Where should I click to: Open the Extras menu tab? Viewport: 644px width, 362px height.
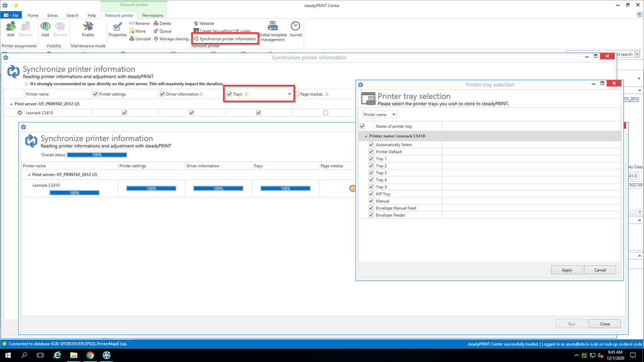coord(52,15)
